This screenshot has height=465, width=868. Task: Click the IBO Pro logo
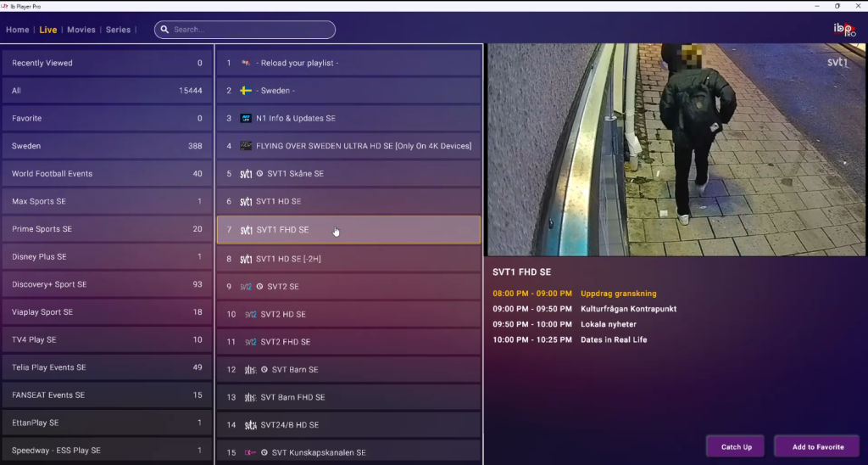click(845, 30)
